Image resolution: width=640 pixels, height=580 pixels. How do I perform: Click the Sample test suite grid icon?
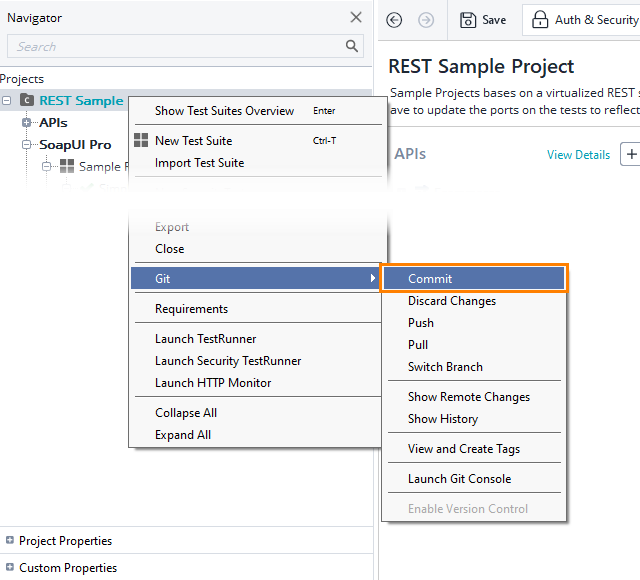coord(67,166)
